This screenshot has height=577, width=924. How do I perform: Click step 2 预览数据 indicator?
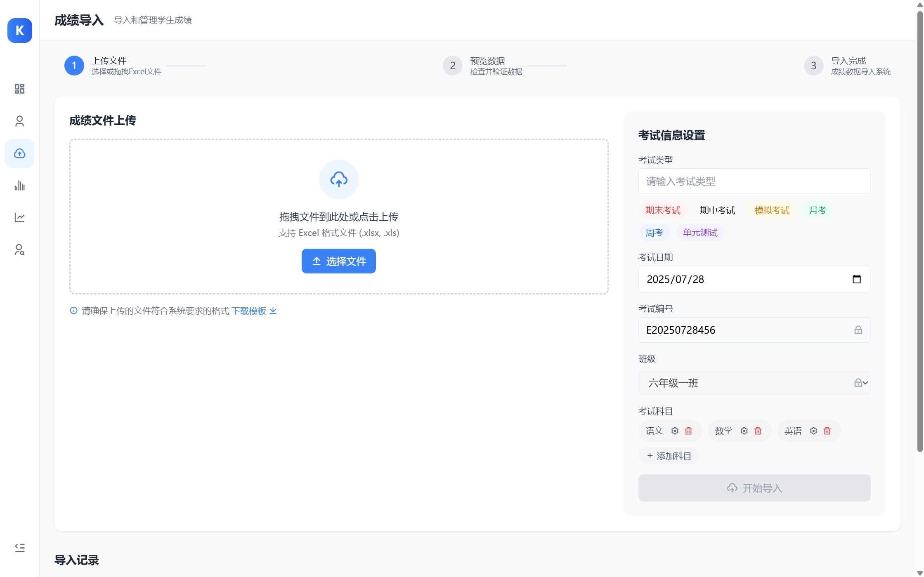point(452,66)
